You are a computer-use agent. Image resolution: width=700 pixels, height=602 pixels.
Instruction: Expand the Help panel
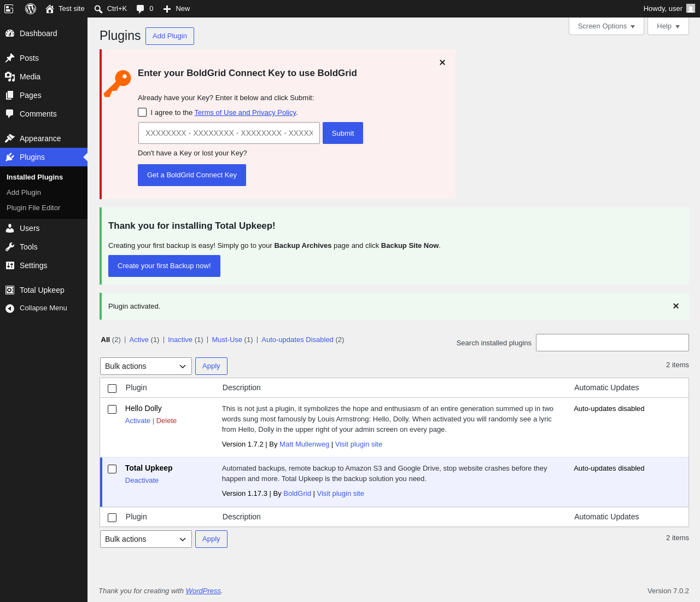668,26
